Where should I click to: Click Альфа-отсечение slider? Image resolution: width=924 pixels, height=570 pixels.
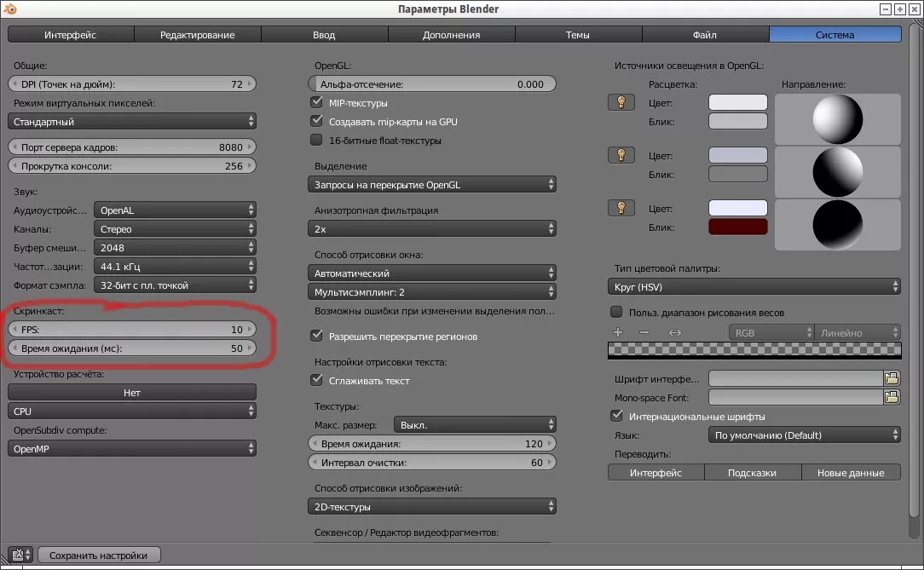pyautogui.click(x=432, y=84)
